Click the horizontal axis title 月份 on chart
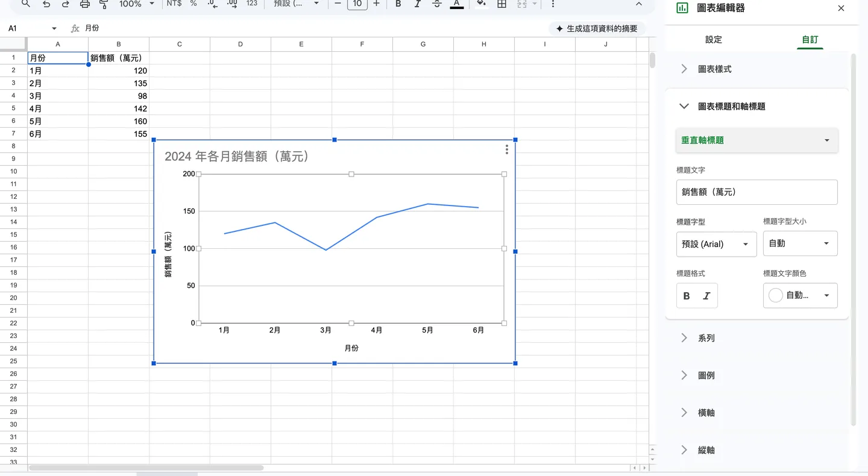The height and width of the screenshot is (476, 868). point(351,348)
